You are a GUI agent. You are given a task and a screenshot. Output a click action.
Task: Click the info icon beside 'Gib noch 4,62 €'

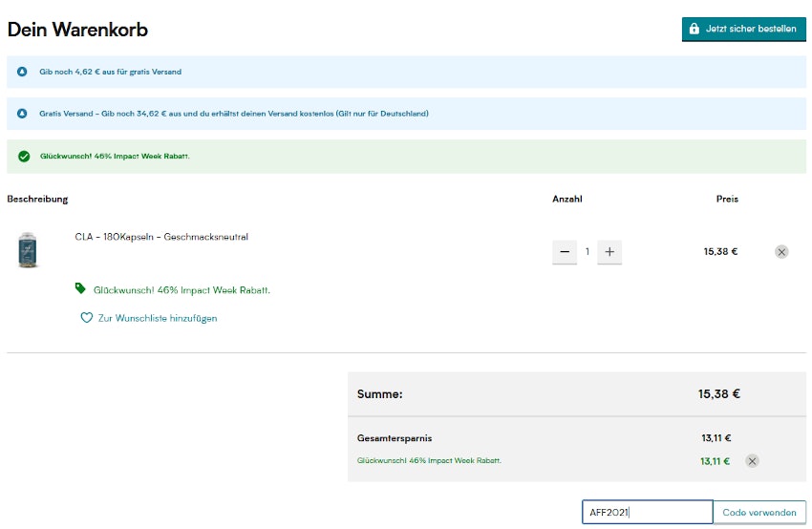point(22,72)
